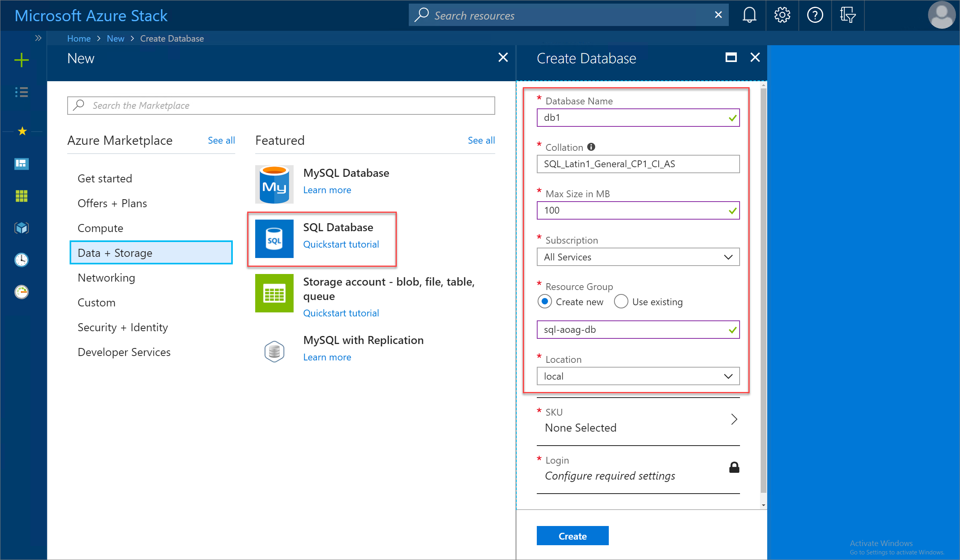The height and width of the screenshot is (560, 960).
Task: Click the Azure Stack help question mark icon
Action: pos(814,15)
